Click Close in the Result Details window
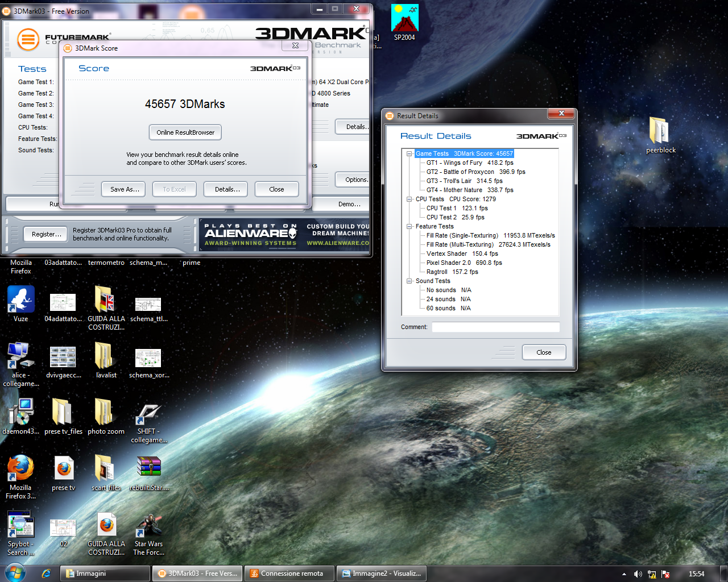This screenshot has width=728, height=582. pos(544,352)
